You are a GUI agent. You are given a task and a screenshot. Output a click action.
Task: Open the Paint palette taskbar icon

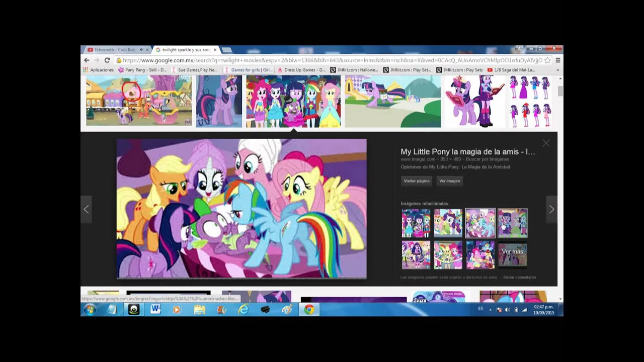287,310
